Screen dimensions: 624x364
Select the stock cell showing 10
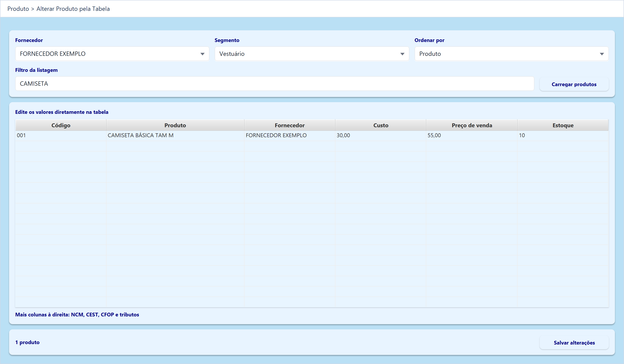coord(563,135)
